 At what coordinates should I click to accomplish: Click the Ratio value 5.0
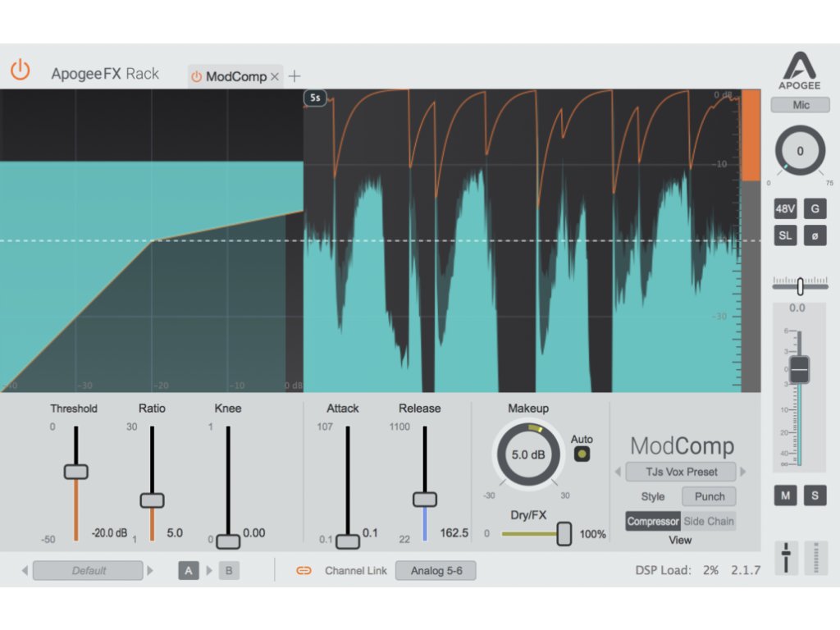point(175,533)
